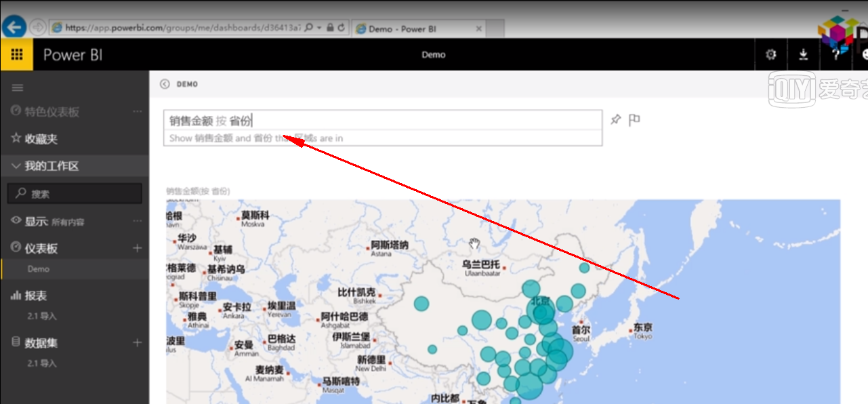Toggle the hamburger navigation pane icon

[x=18, y=87]
